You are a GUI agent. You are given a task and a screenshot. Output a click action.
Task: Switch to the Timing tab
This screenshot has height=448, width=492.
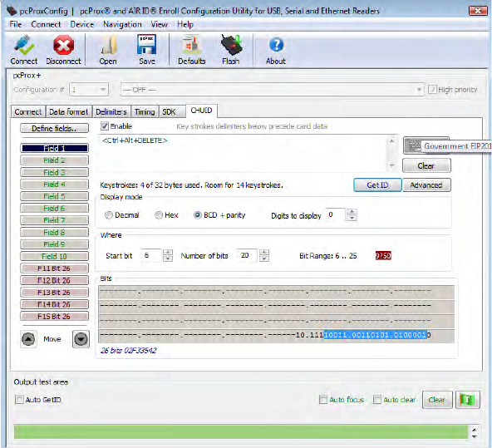point(145,111)
